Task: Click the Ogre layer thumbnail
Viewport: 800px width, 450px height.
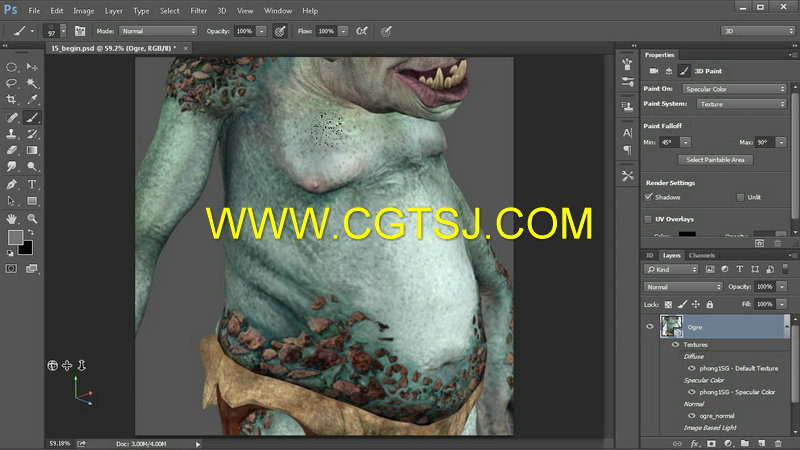Action: pos(671,326)
